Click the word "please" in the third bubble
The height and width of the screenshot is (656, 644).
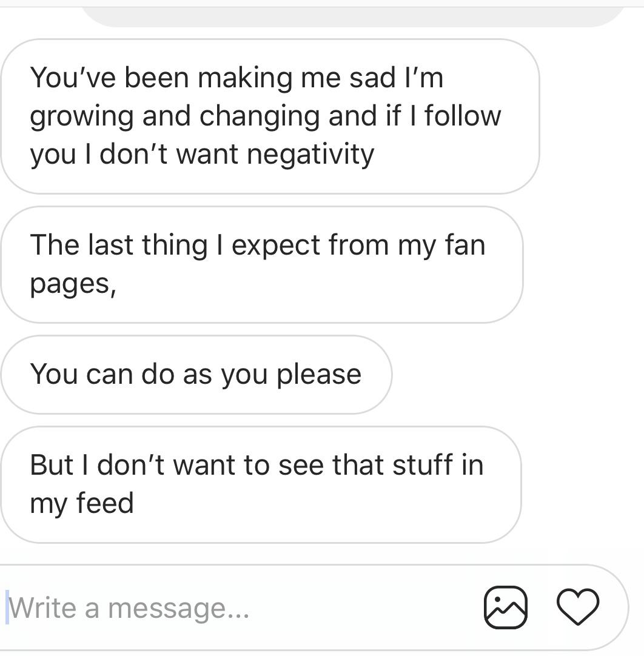tap(319, 375)
